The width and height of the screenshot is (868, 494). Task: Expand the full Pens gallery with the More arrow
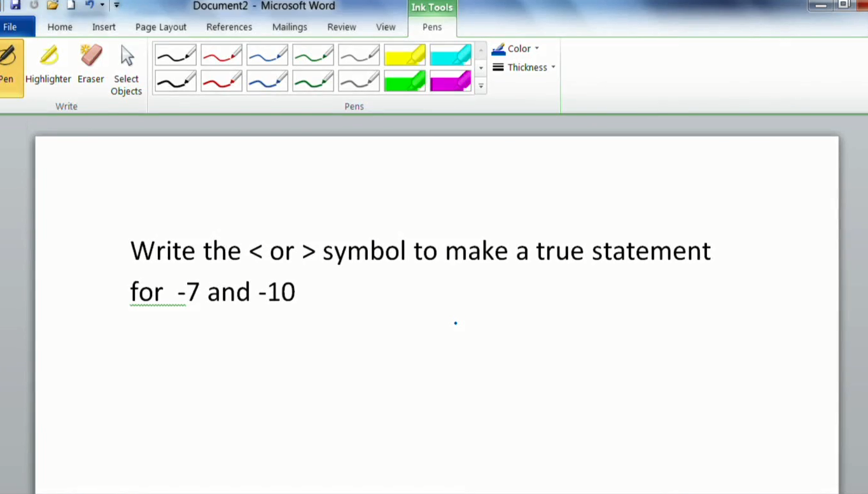pos(480,86)
